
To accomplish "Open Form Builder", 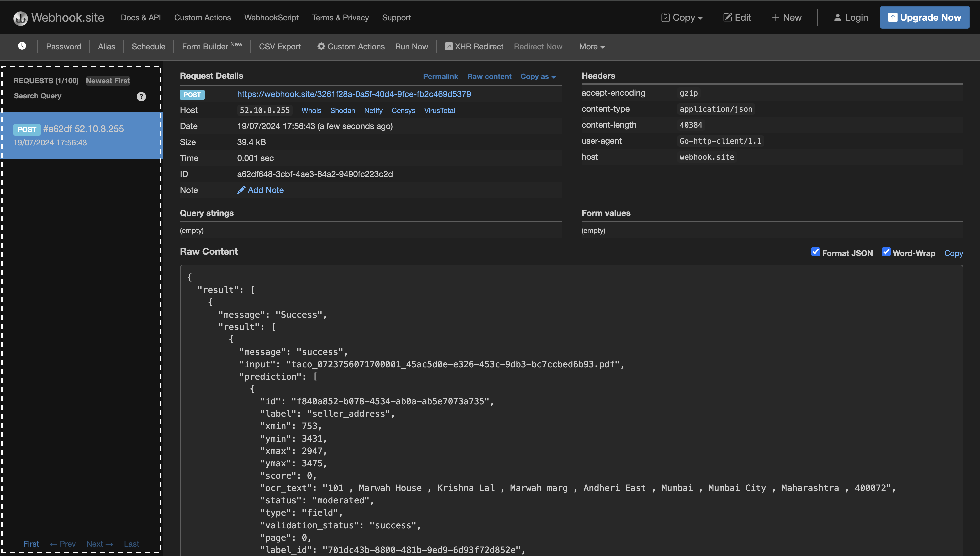I will 212,46.
